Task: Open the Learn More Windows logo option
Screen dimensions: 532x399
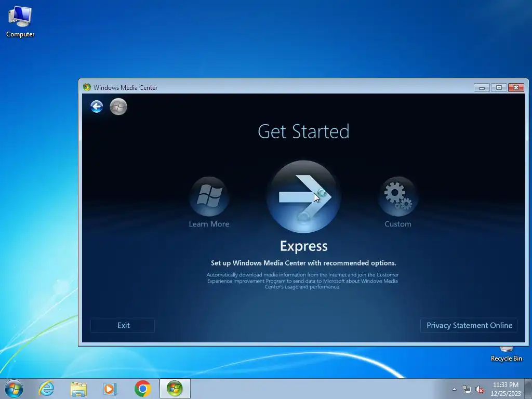Action: 209,196
